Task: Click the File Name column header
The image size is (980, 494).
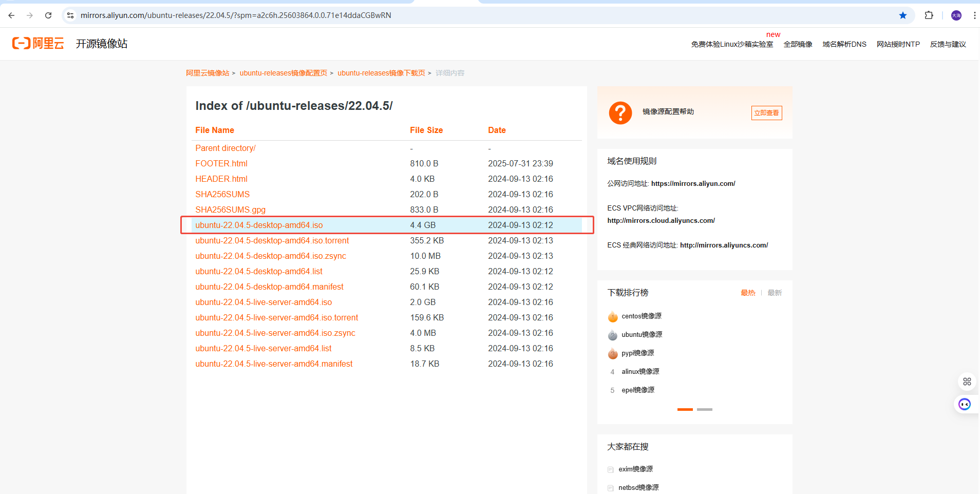Action: point(215,130)
